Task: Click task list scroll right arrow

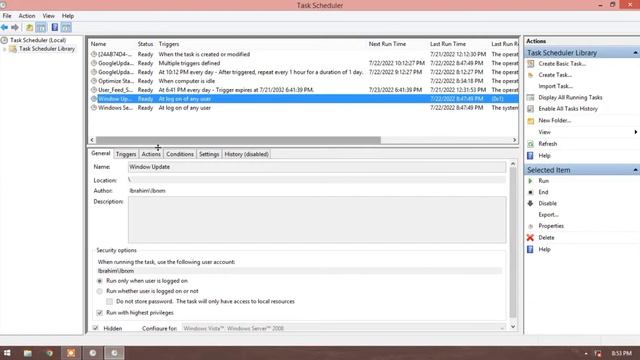Action: pyautogui.click(x=514, y=140)
